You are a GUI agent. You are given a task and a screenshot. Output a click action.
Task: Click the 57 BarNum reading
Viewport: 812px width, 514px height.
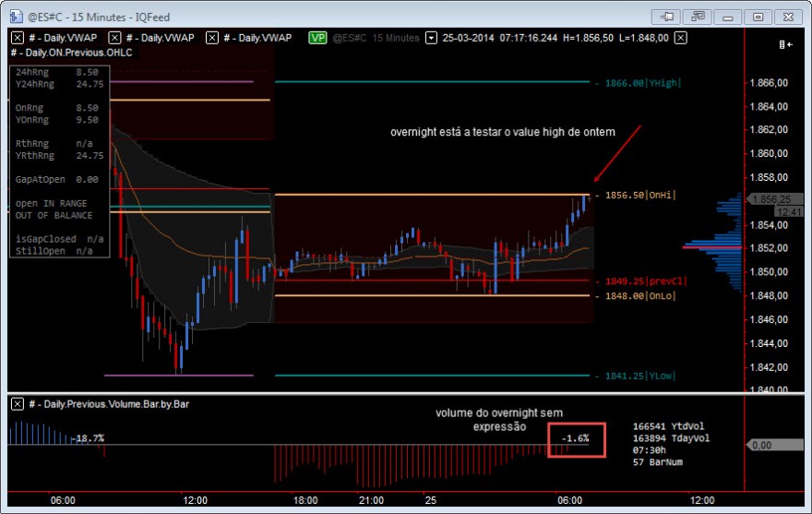pos(658,462)
